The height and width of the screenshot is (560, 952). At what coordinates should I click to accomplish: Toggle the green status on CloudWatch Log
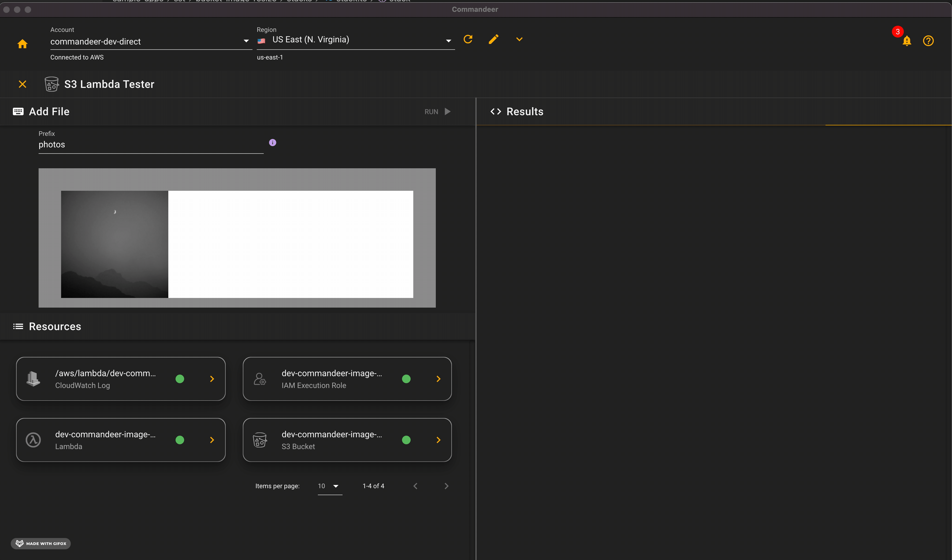pos(180,379)
